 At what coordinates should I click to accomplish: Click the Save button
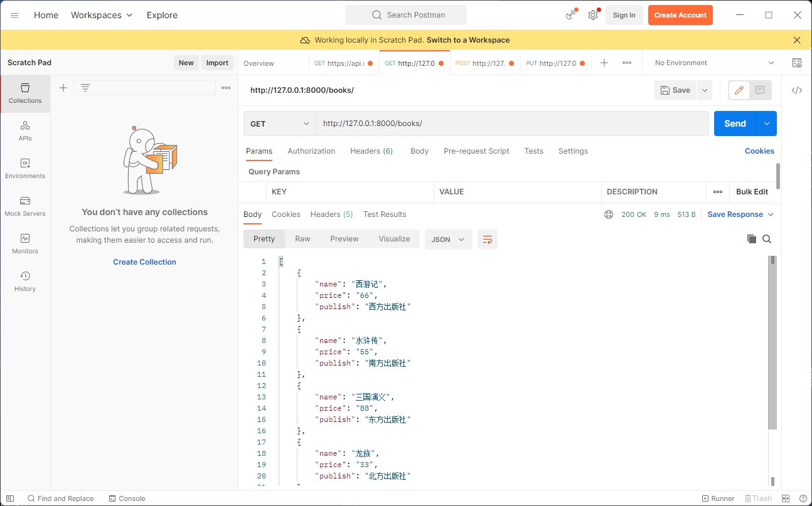click(675, 90)
